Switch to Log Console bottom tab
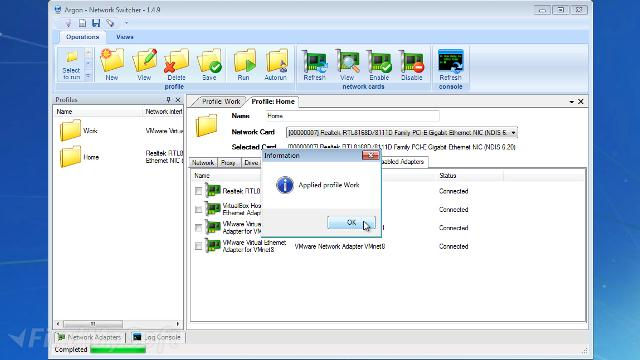Image resolution: width=640 pixels, height=360 pixels. tap(157, 337)
